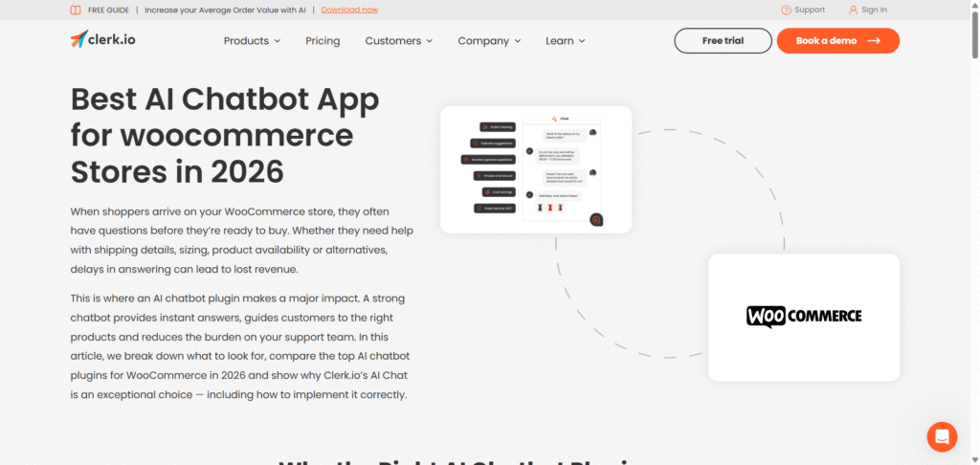Click the free guide book icon
The image size is (980, 465).
click(75, 10)
